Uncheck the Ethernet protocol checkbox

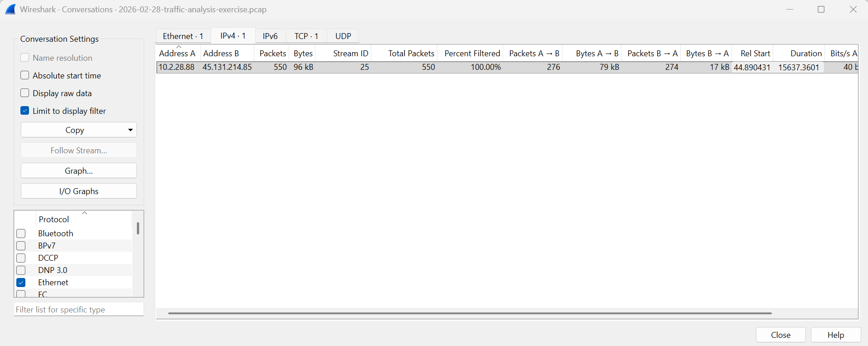[x=21, y=283]
